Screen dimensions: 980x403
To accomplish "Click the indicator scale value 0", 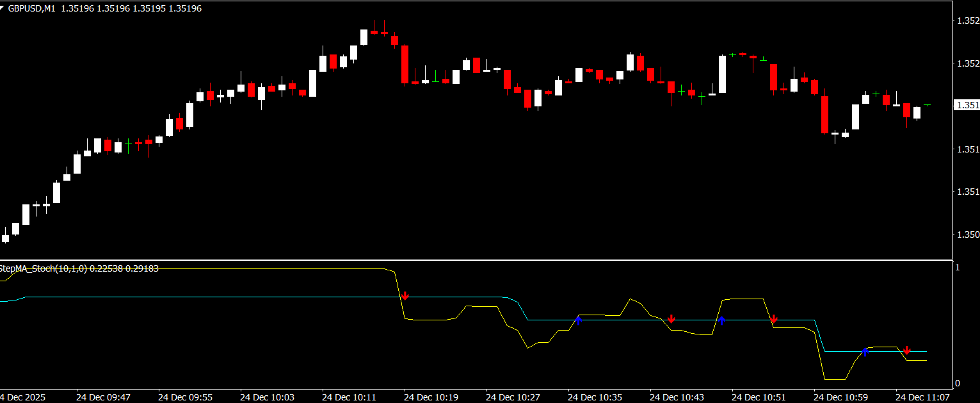I will tap(958, 384).
